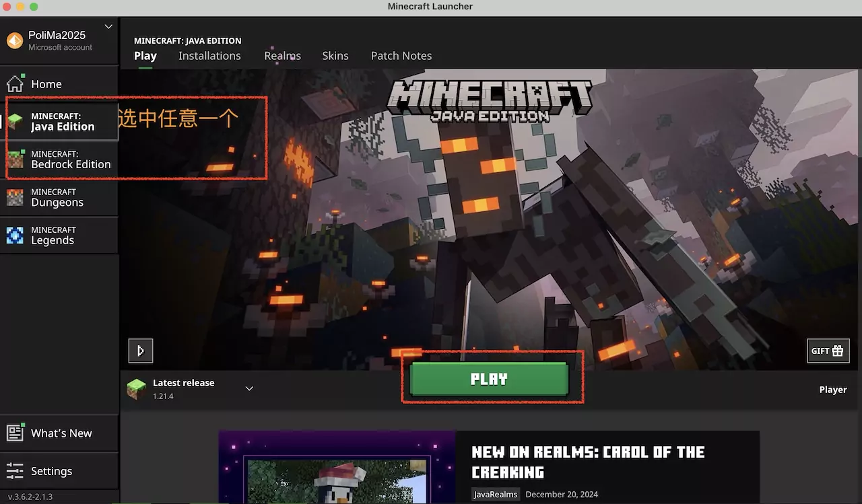Expand the PoliMa2025 account dropdown chevron
The height and width of the screenshot is (504, 862).
point(108,27)
